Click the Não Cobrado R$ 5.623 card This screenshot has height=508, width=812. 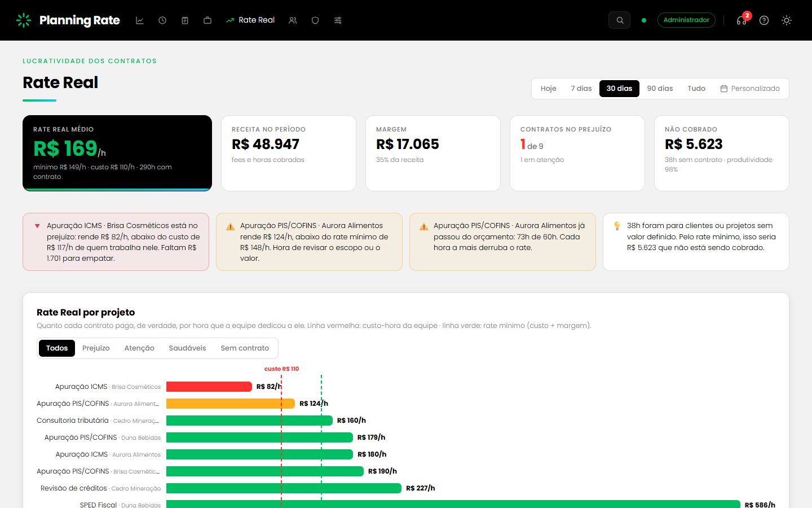click(722, 154)
